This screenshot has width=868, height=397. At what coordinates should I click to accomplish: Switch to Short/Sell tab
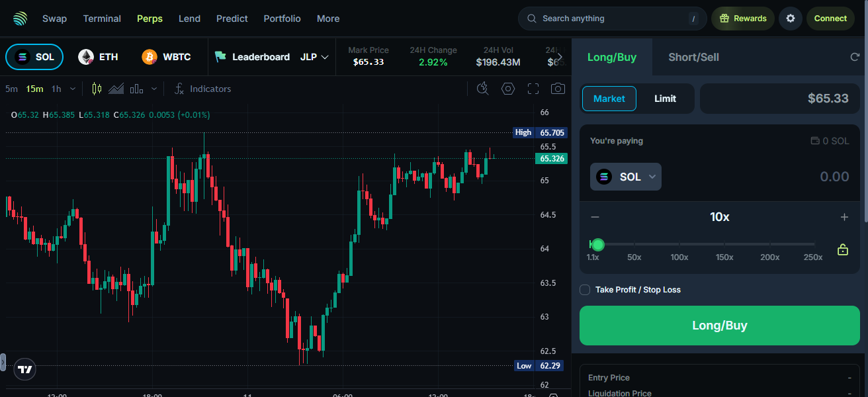point(693,57)
